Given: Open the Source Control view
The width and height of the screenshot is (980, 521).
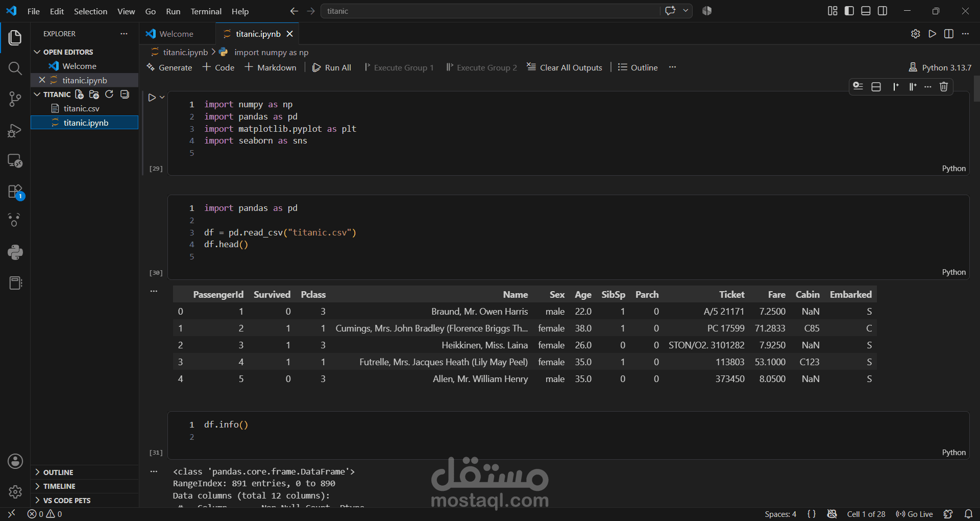Looking at the screenshot, I should [15, 99].
